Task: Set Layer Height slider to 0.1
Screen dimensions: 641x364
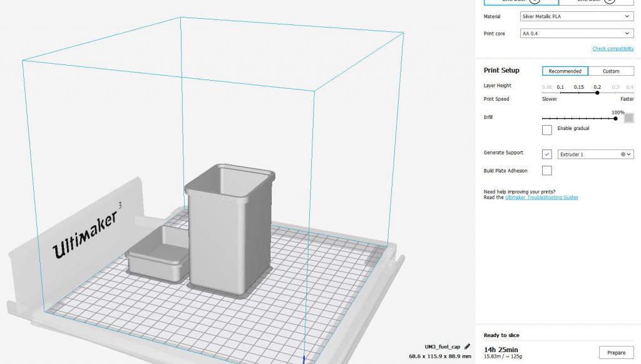Action: 560,93
